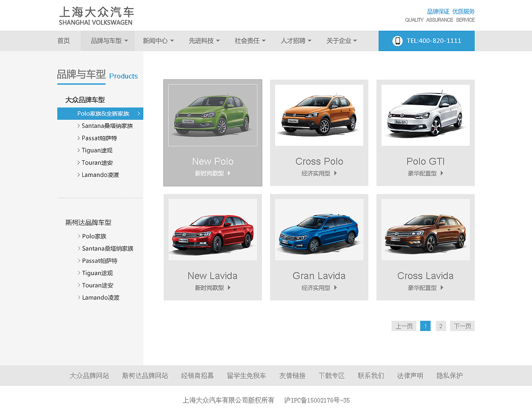
Task: Open the 首页 home menu item
Action: pos(64,41)
